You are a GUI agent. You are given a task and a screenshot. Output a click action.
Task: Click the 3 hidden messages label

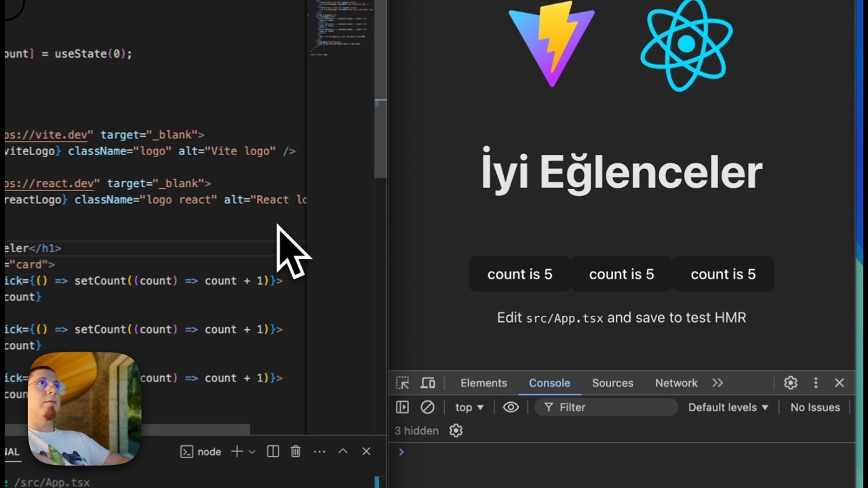(x=416, y=431)
